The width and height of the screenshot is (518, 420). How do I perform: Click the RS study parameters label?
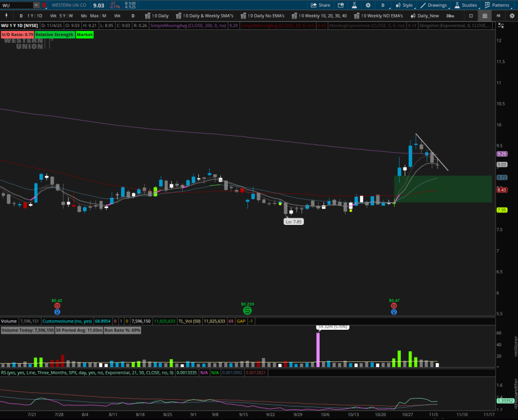coord(87,373)
